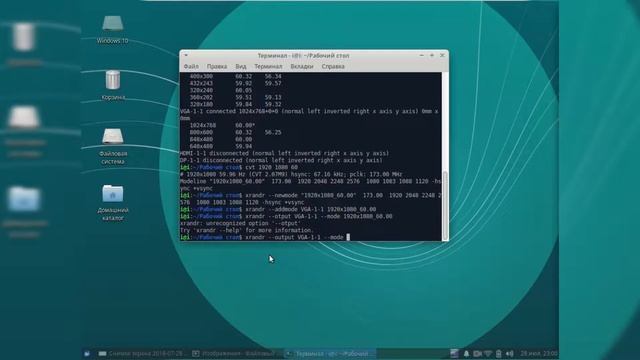Open terminal window menu button in title bar
This screenshot has height=360, width=640.
tap(186, 55)
